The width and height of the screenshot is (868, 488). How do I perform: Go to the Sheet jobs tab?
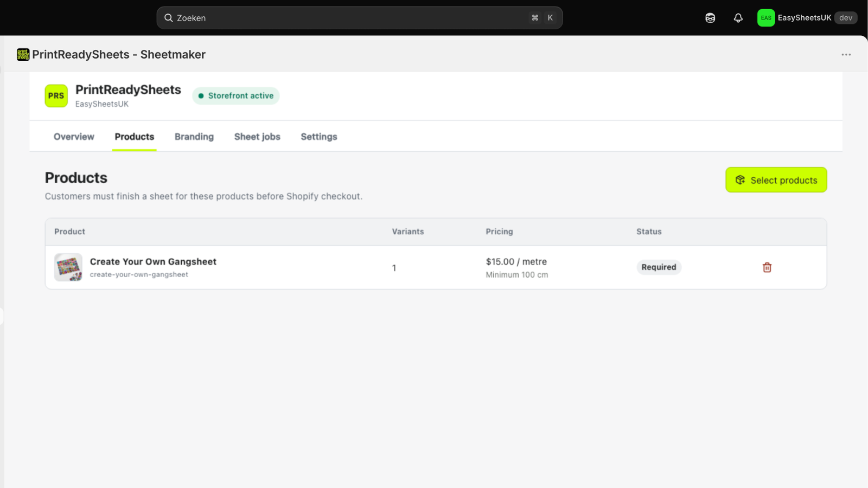[257, 137]
